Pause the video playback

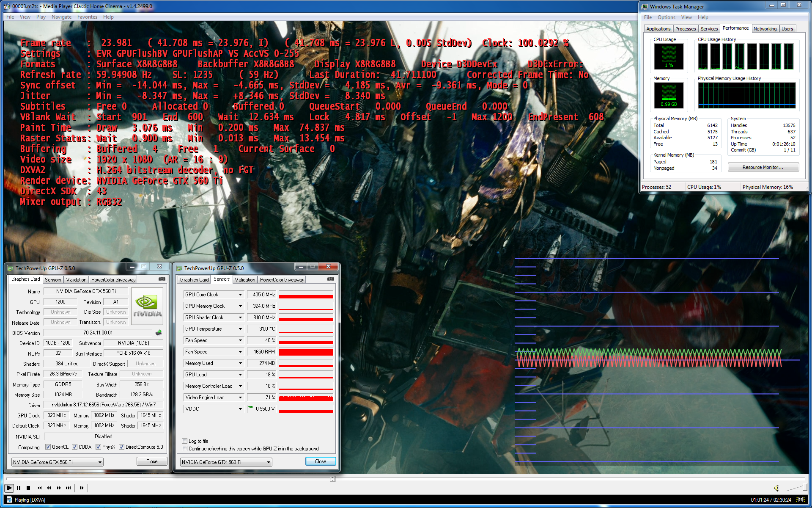[19, 488]
